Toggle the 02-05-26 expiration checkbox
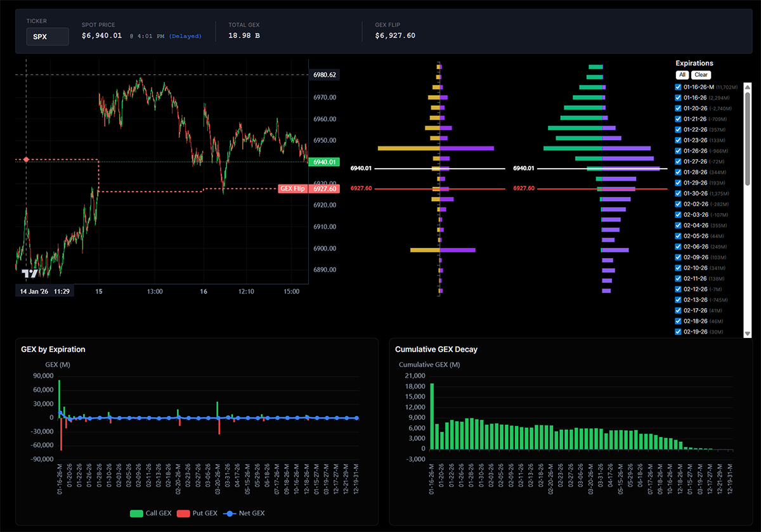 [678, 236]
